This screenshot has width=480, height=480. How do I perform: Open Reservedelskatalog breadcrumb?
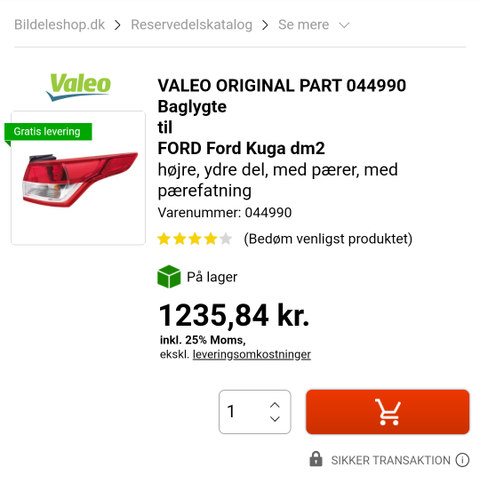[192, 25]
